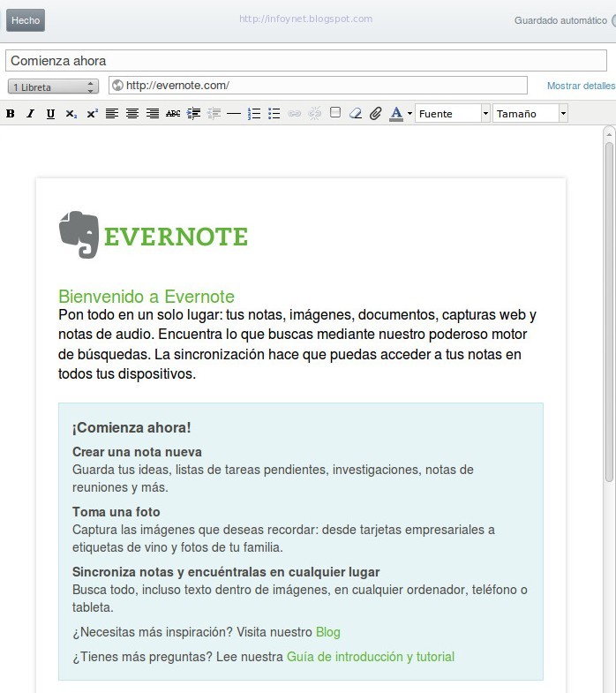Click the Hecho button
Image resolution: width=616 pixels, height=693 pixels.
[x=26, y=20]
